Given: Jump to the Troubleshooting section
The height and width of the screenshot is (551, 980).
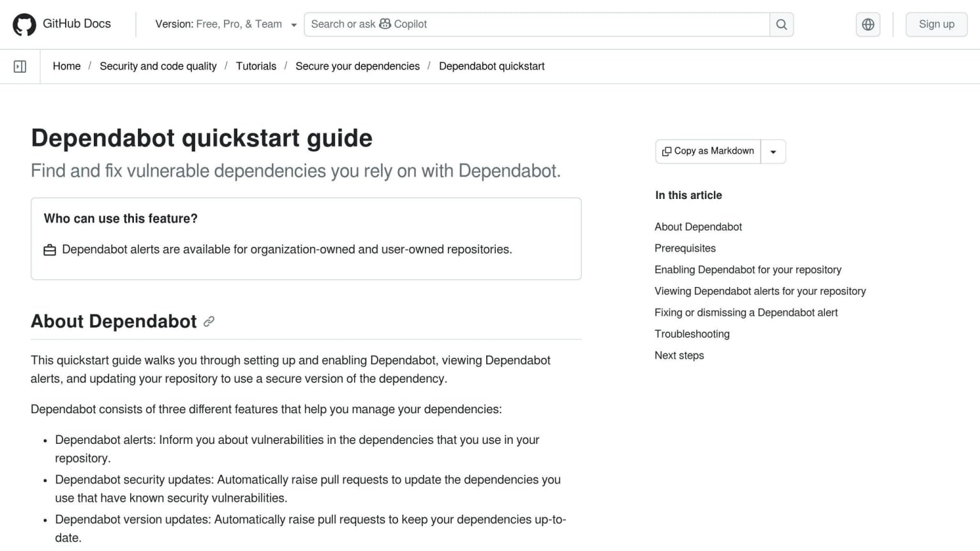Looking at the screenshot, I should tap(692, 334).
